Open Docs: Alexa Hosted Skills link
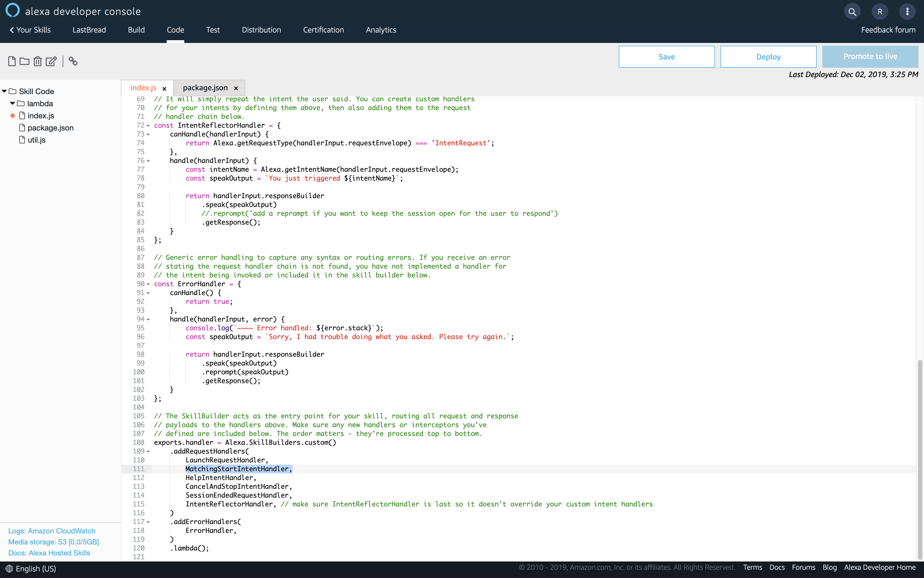924x578 pixels. tap(49, 553)
